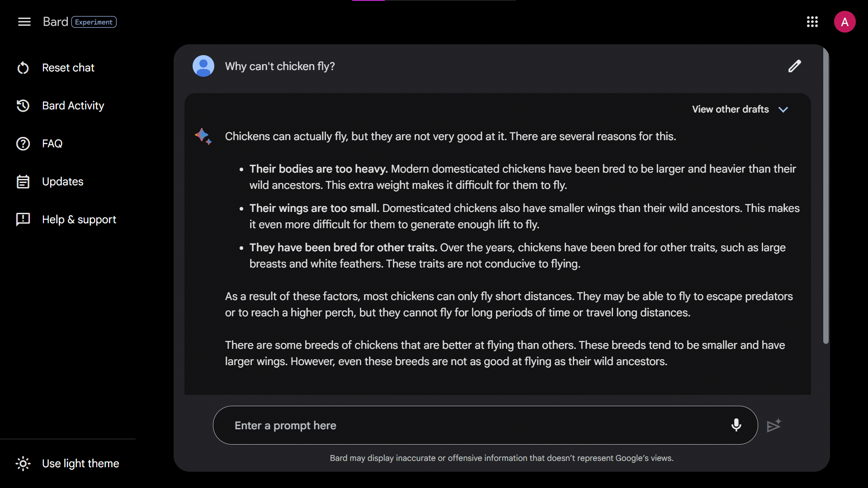Select Bard Activity in sidebar

[73, 106]
